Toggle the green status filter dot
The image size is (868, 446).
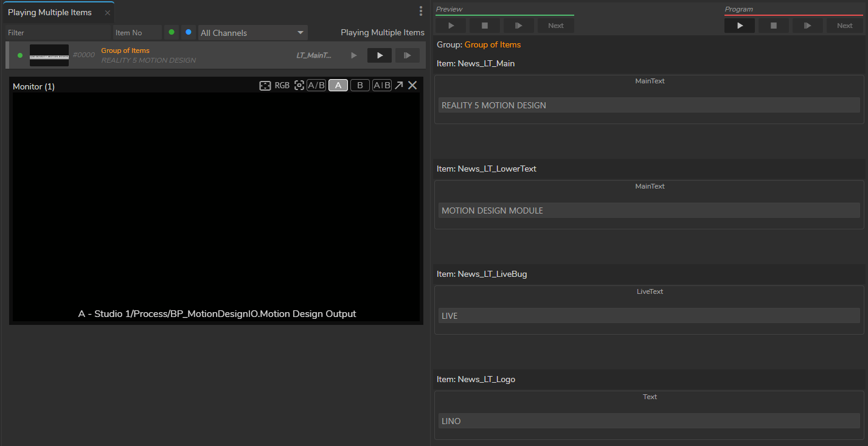point(172,32)
